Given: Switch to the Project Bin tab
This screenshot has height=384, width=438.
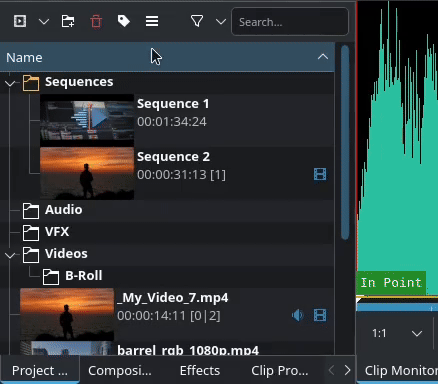Looking at the screenshot, I should point(40,370).
